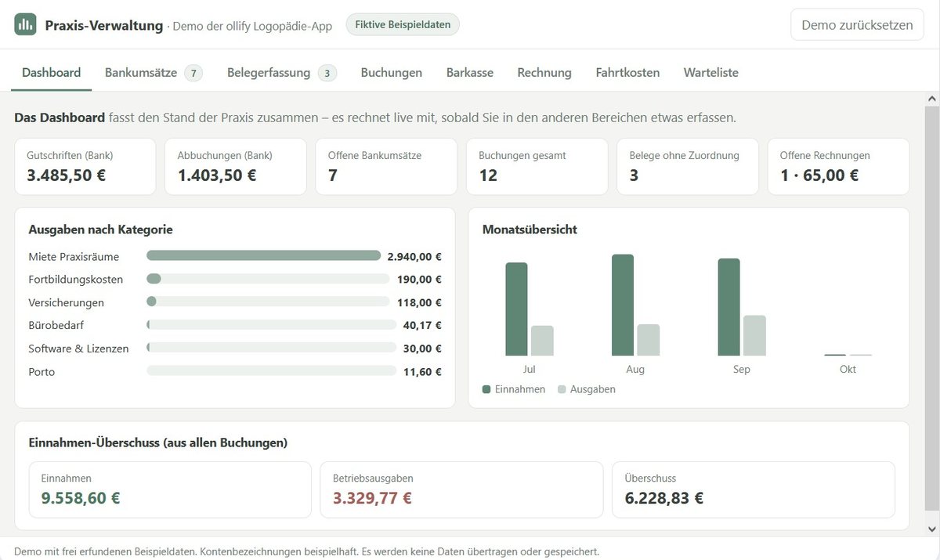The height and width of the screenshot is (560, 940).
Task: Click the Monatsübersicht heading
Action: pyautogui.click(x=530, y=229)
